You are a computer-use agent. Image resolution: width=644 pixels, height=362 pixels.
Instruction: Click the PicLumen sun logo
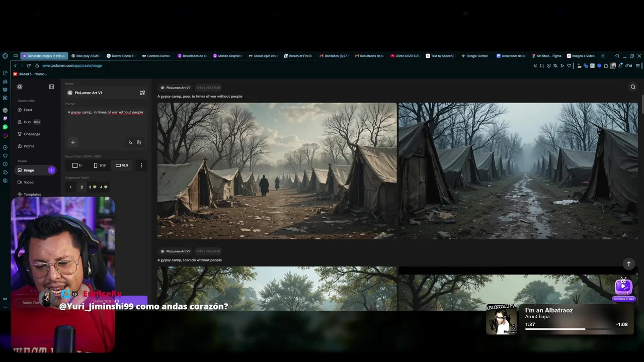click(20, 87)
